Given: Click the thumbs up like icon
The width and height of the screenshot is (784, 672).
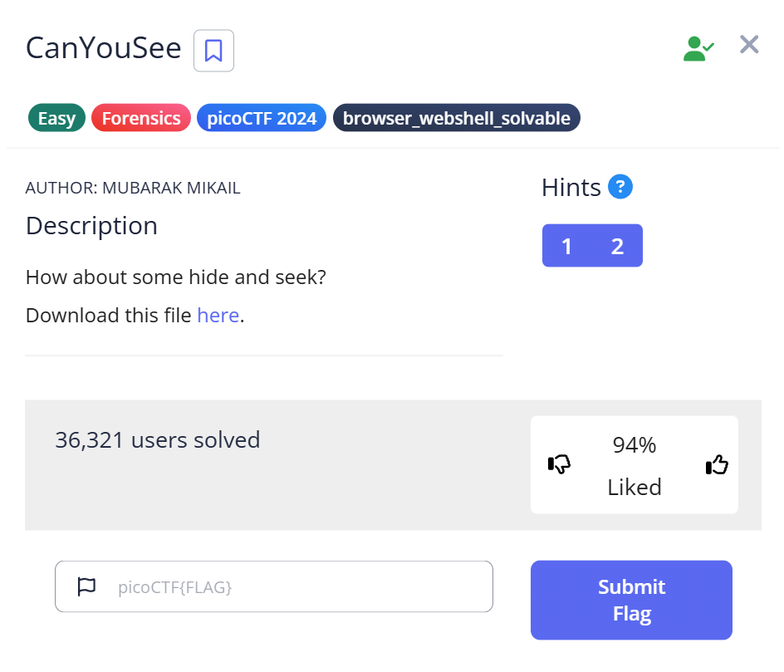Looking at the screenshot, I should coord(717,465).
